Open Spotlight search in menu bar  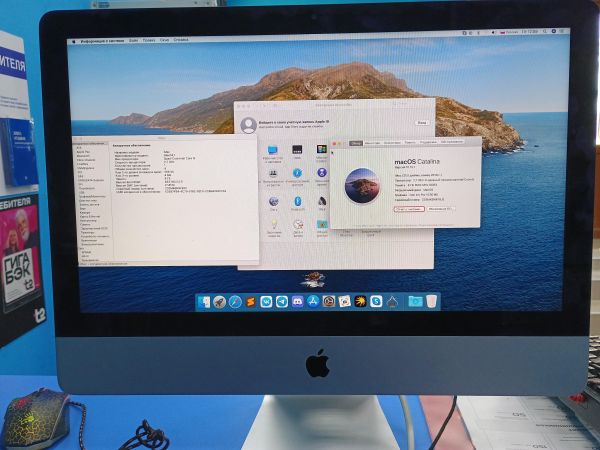click(545, 32)
